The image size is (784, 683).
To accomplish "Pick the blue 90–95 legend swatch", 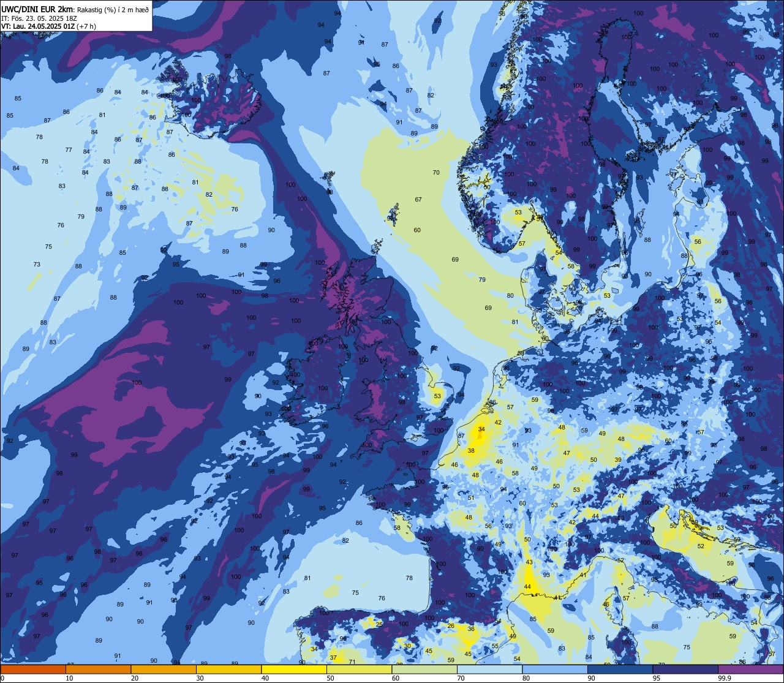I will coord(620,669).
